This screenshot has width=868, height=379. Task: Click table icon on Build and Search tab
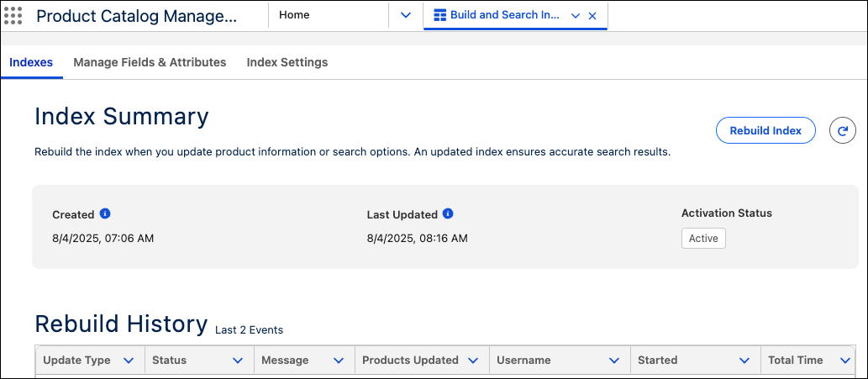click(440, 15)
